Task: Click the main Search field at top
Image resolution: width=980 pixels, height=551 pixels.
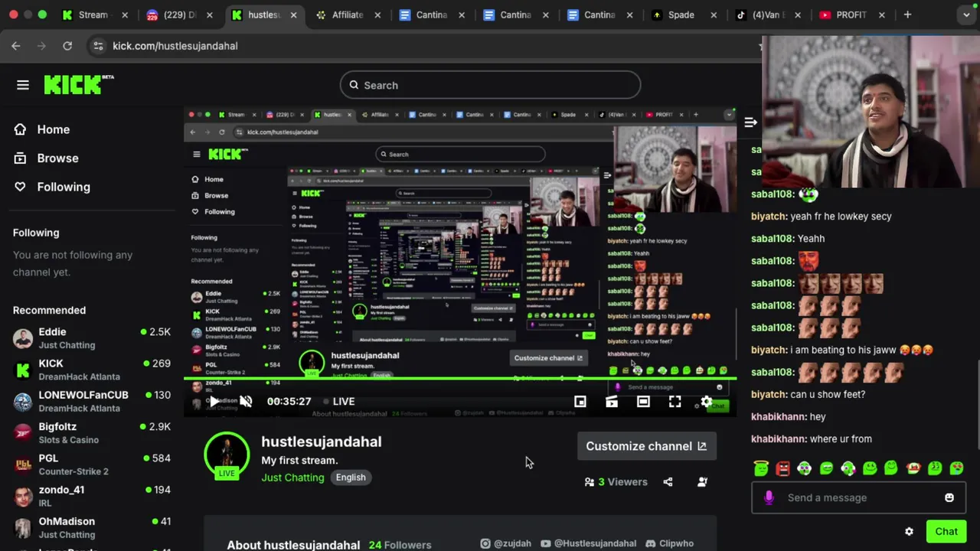Action: tap(490, 85)
